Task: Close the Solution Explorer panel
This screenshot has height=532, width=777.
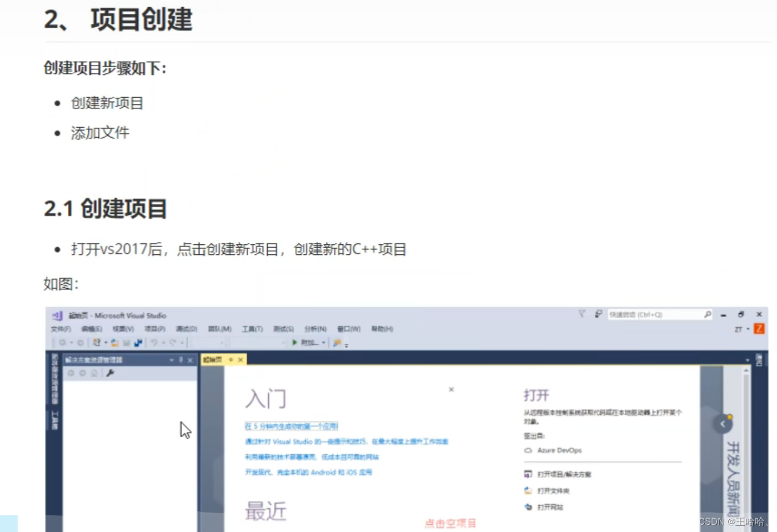Action: pyautogui.click(x=191, y=360)
